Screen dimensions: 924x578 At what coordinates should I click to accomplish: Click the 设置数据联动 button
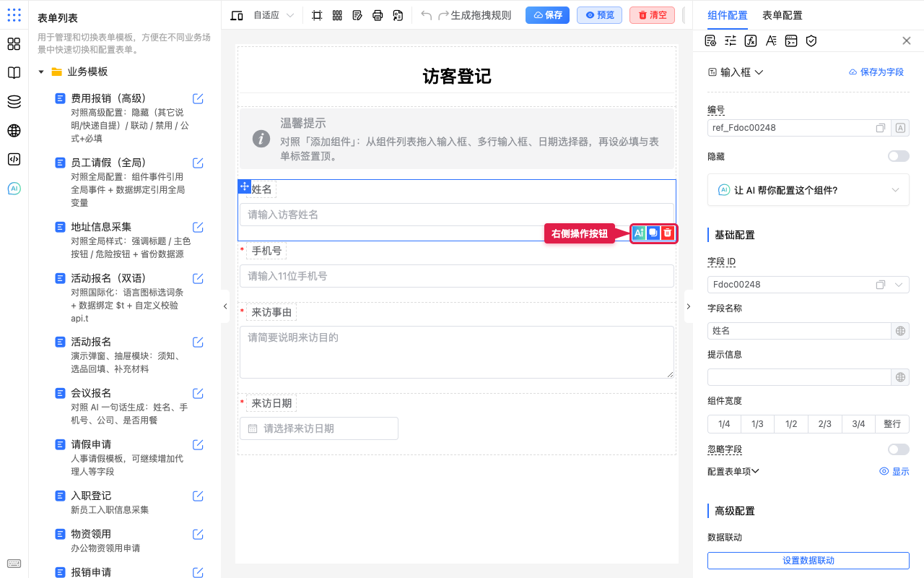click(x=808, y=561)
